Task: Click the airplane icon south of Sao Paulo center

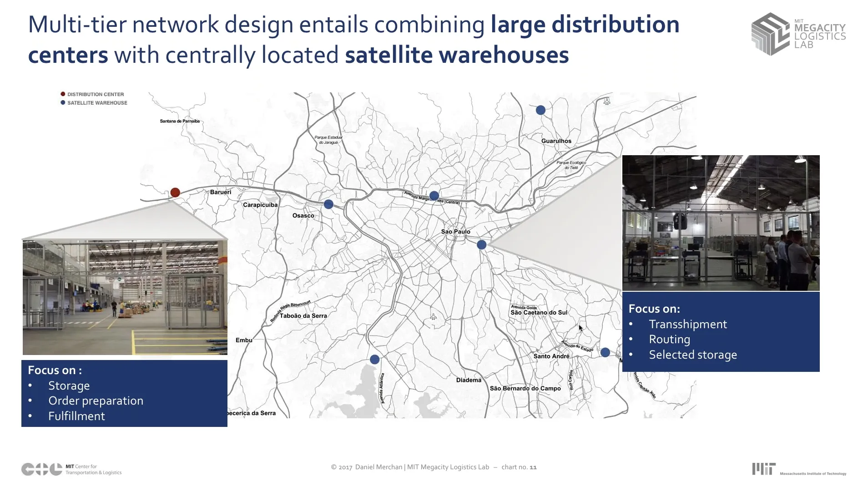Action: 433,317
